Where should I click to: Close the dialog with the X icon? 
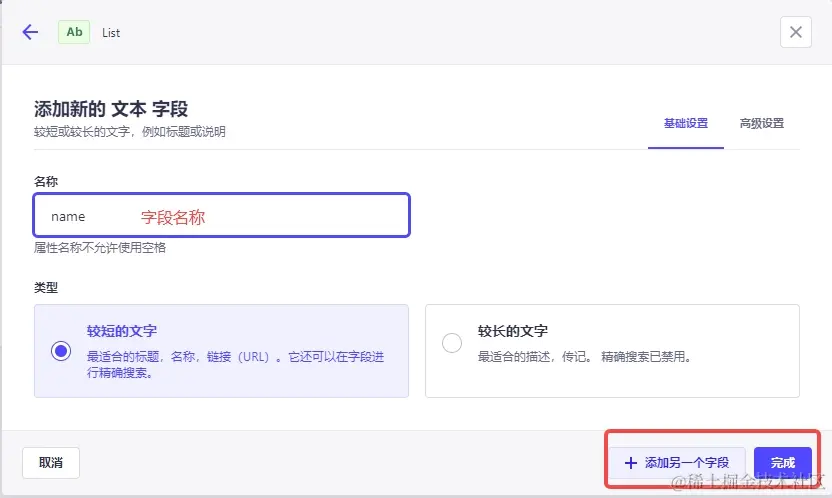pyautogui.click(x=795, y=32)
